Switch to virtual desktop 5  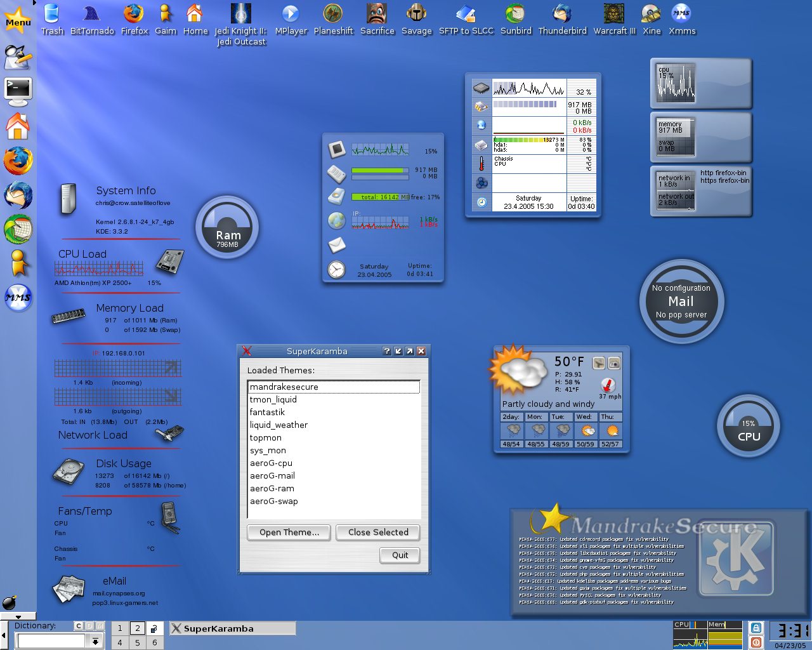[137, 642]
